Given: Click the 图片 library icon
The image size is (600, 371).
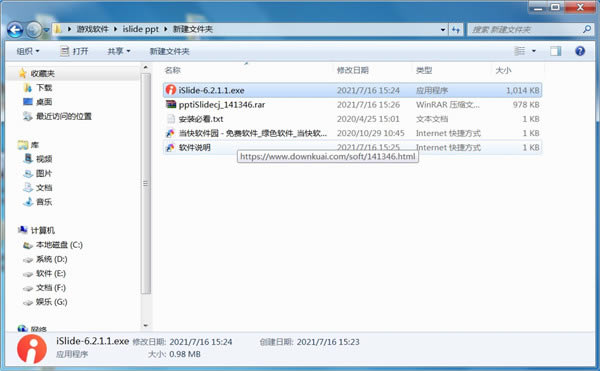Looking at the screenshot, I should pos(28,174).
